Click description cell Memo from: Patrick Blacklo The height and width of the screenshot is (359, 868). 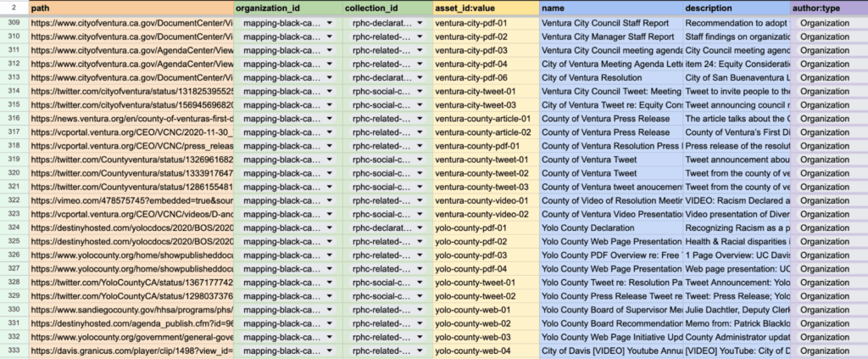pos(737,323)
